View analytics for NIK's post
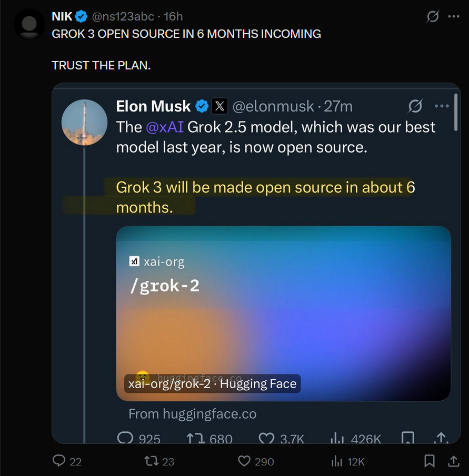This screenshot has width=469, height=476. click(336, 461)
